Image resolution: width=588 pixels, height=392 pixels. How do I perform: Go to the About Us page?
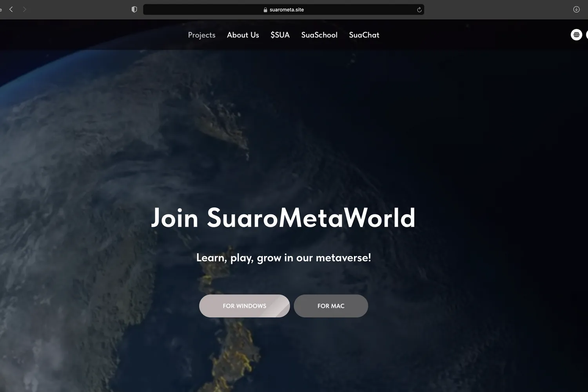click(243, 35)
